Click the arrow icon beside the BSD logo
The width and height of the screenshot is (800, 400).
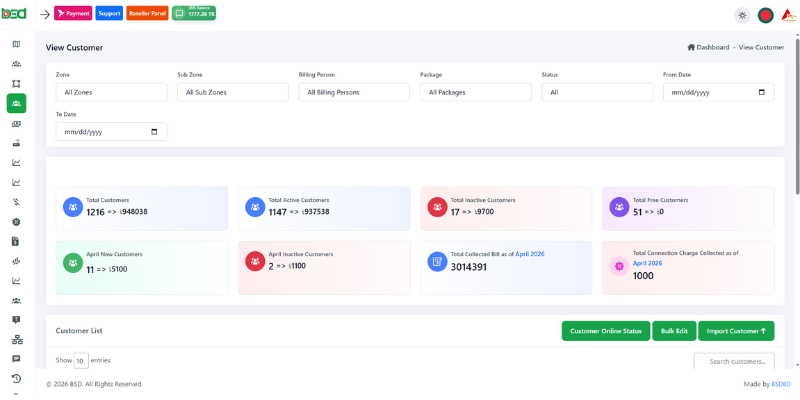point(45,15)
